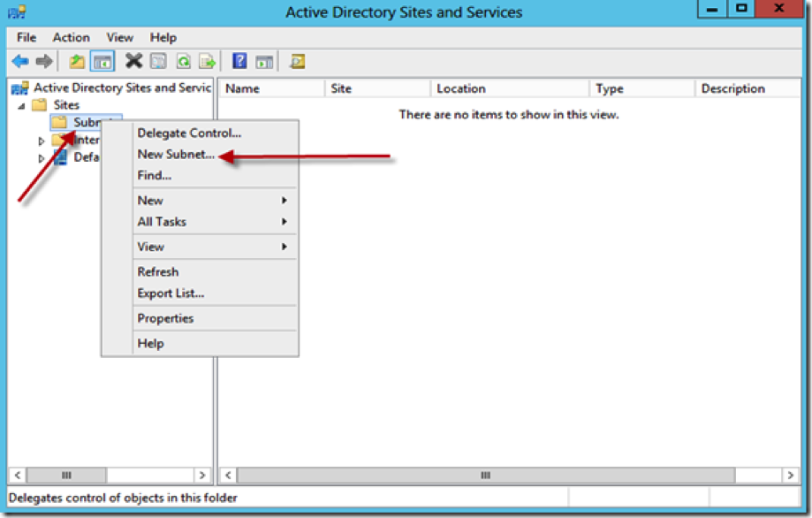The image size is (812, 518).
Task: Click the Up one level folder icon
Action: pyautogui.click(x=77, y=62)
